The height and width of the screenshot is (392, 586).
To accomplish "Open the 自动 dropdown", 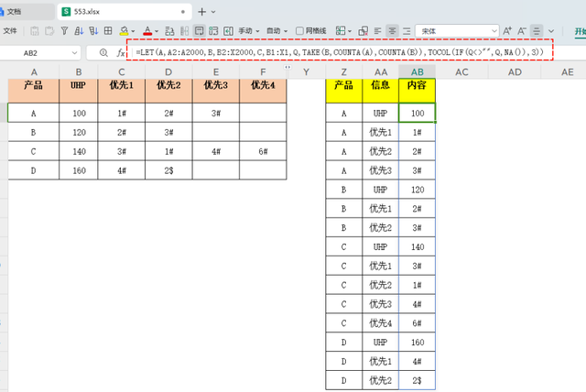I will (277, 31).
